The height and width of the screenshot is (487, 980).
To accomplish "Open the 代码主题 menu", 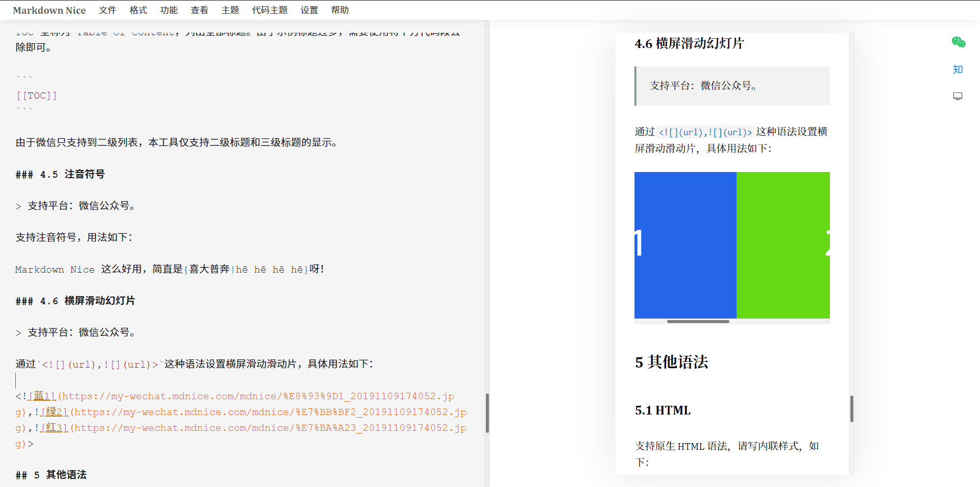I will 270,10.
